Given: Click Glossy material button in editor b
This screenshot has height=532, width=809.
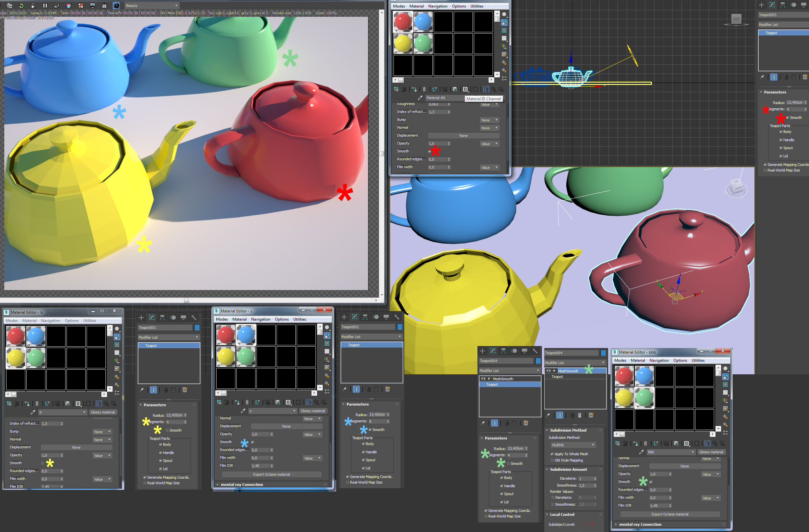Looking at the screenshot, I should coord(103,412).
